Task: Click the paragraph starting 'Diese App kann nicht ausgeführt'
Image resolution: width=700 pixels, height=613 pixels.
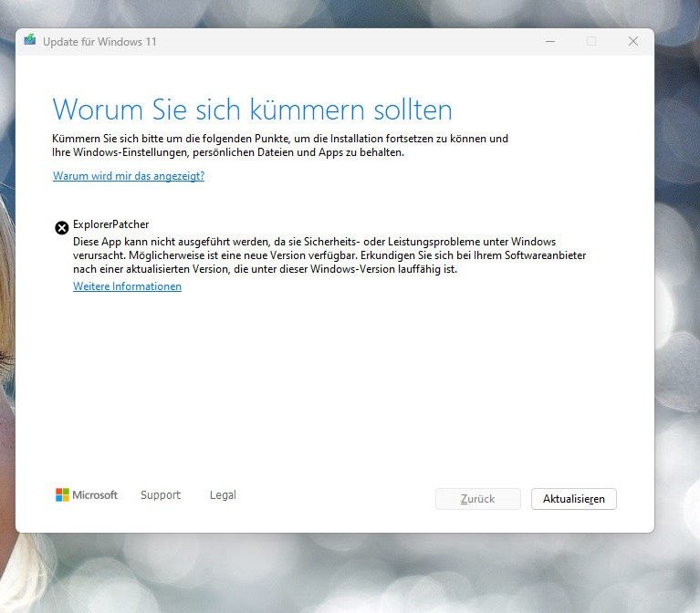Action: (329, 255)
